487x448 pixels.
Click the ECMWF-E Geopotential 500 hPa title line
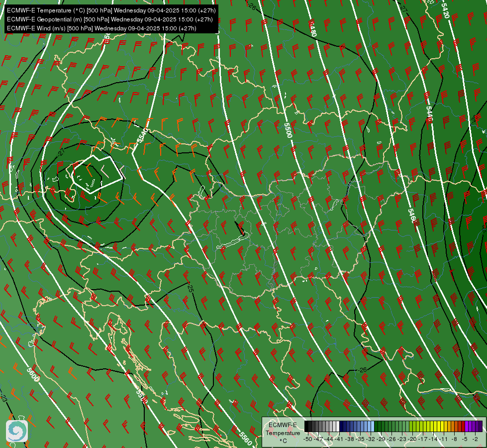coord(109,19)
